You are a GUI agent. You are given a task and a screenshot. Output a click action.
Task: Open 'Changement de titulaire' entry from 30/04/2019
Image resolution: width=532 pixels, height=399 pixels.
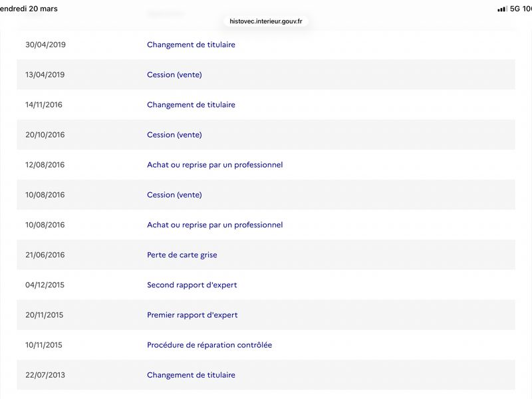[x=191, y=45]
